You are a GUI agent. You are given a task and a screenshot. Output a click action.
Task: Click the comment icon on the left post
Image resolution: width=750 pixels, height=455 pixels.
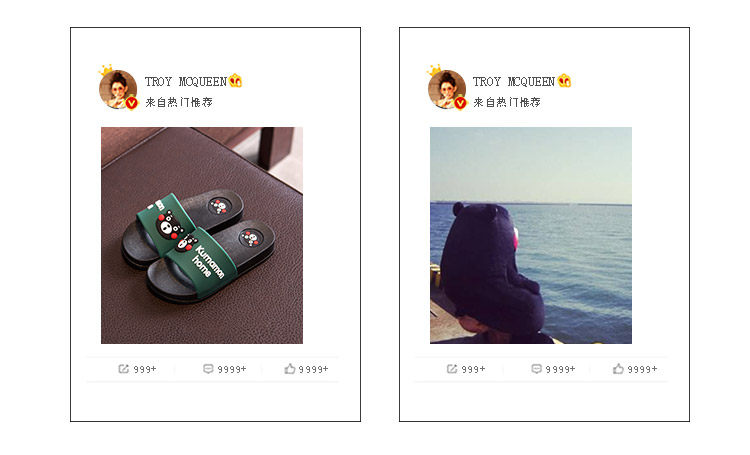(x=208, y=369)
